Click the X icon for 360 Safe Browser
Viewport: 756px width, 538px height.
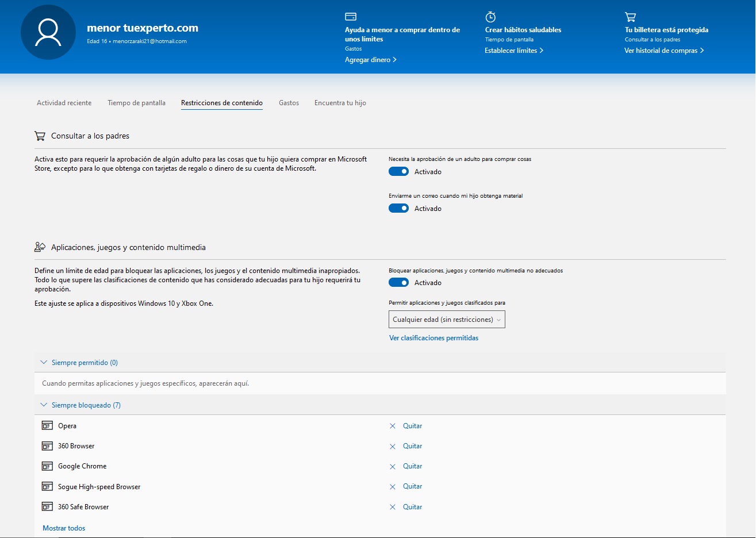pos(393,507)
